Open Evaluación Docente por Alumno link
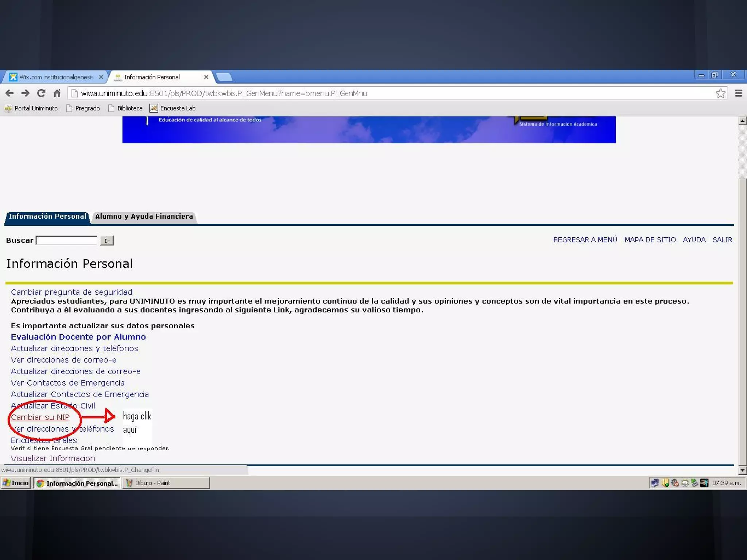747x560 pixels. pyautogui.click(x=78, y=337)
